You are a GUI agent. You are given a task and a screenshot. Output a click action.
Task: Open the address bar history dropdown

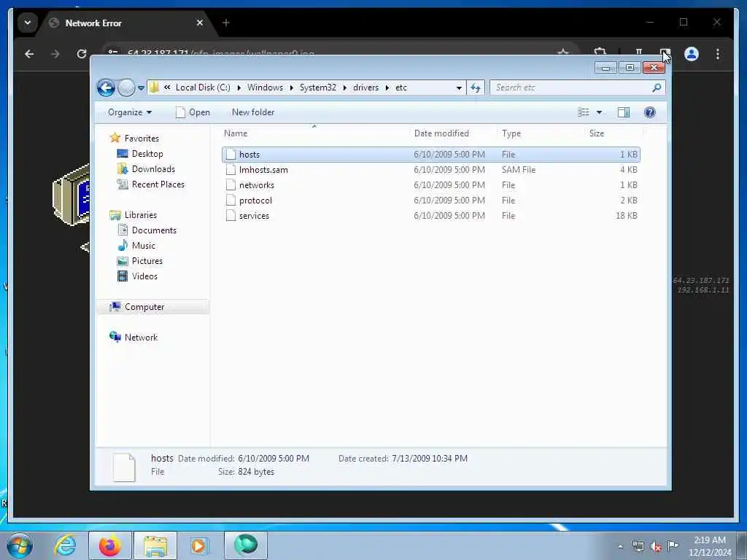[459, 87]
